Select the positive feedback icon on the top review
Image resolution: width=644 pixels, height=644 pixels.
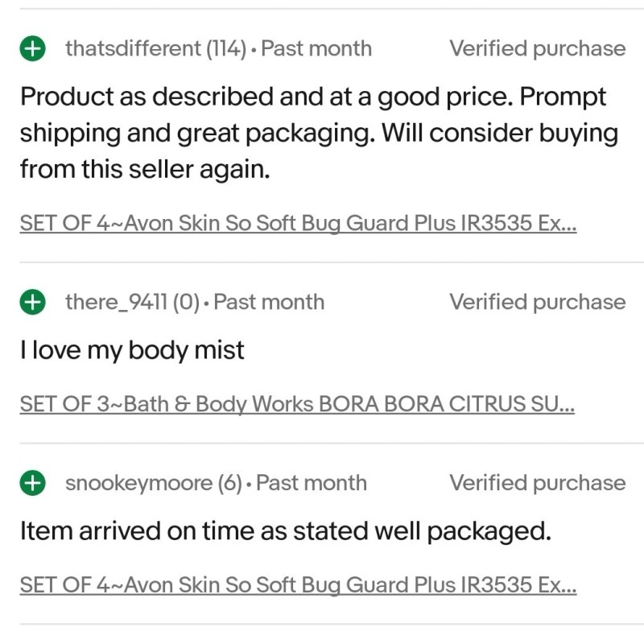coord(32,48)
